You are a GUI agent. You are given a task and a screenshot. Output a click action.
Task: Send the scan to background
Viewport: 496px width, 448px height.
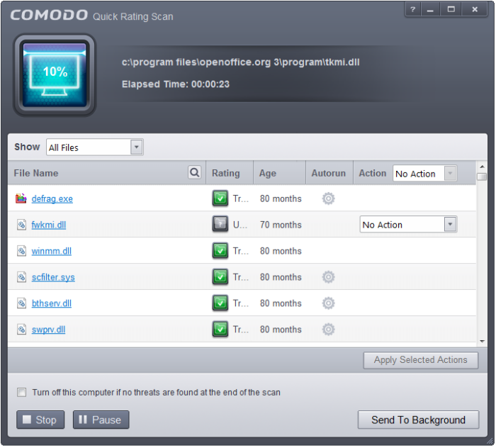pyautogui.click(x=418, y=420)
